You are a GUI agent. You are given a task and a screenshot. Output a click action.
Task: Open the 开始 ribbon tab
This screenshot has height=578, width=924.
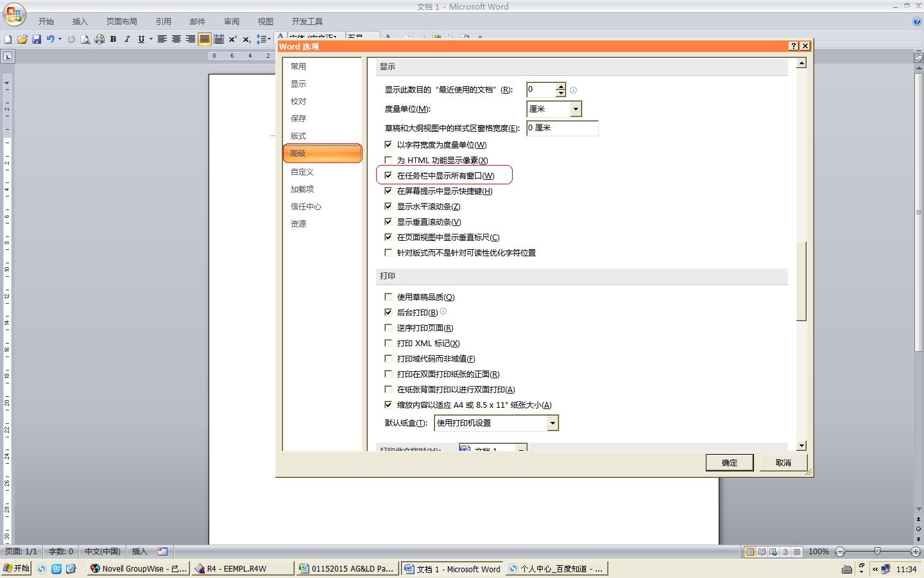[x=46, y=22]
